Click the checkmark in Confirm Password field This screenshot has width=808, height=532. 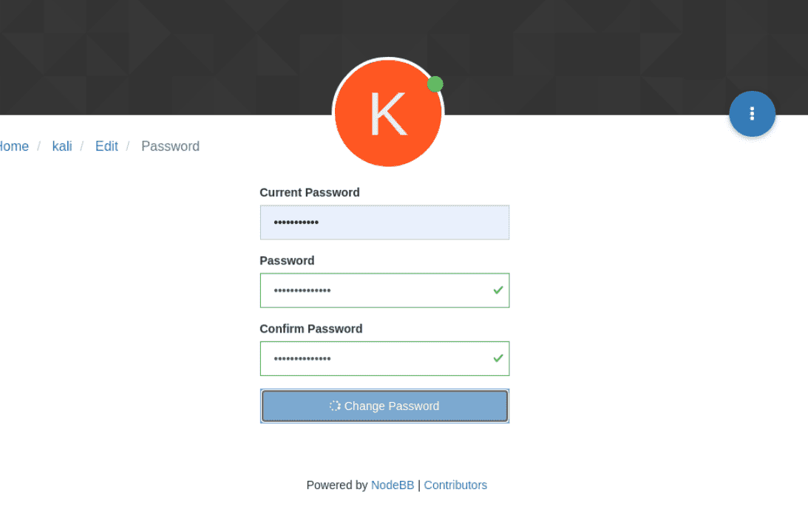click(498, 358)
